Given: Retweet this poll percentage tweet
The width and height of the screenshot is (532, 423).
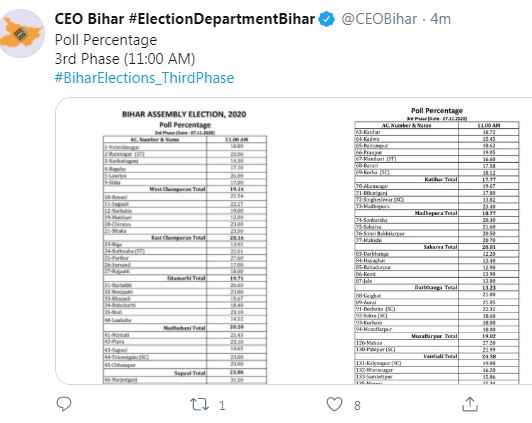Looking at the screenshot, I should click(x=200, y=404).
